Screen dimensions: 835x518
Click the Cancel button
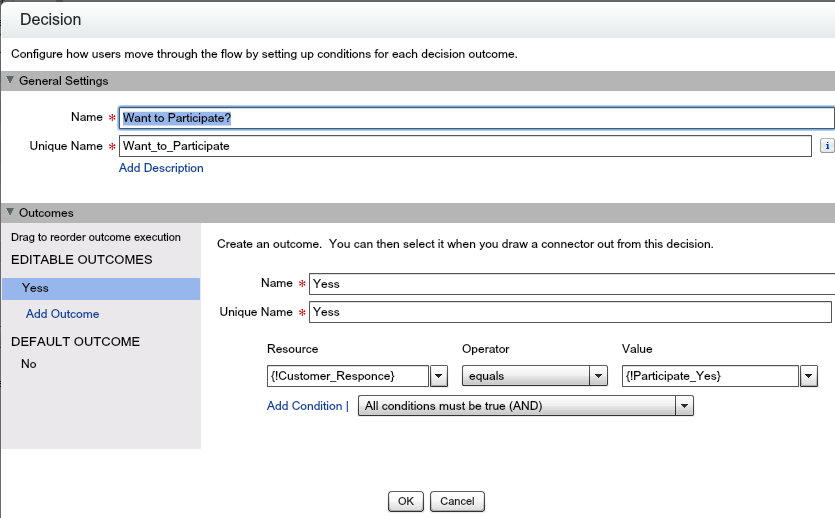pos(457,501)
